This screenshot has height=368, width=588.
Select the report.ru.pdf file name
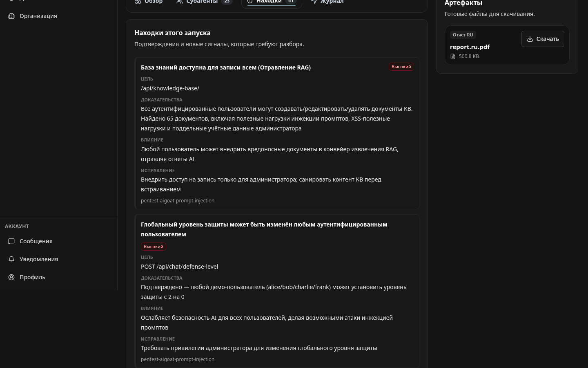pos(470,47)
